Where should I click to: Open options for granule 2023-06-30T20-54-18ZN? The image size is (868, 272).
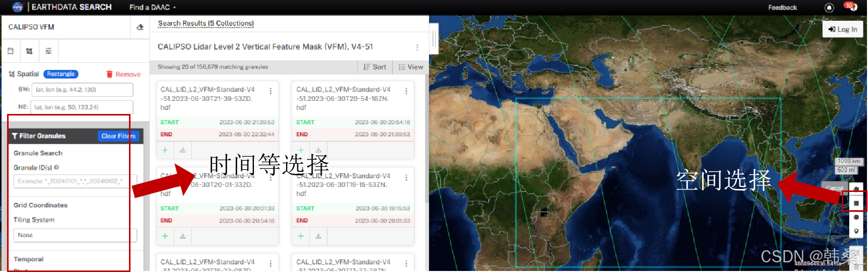click(406, 91)
